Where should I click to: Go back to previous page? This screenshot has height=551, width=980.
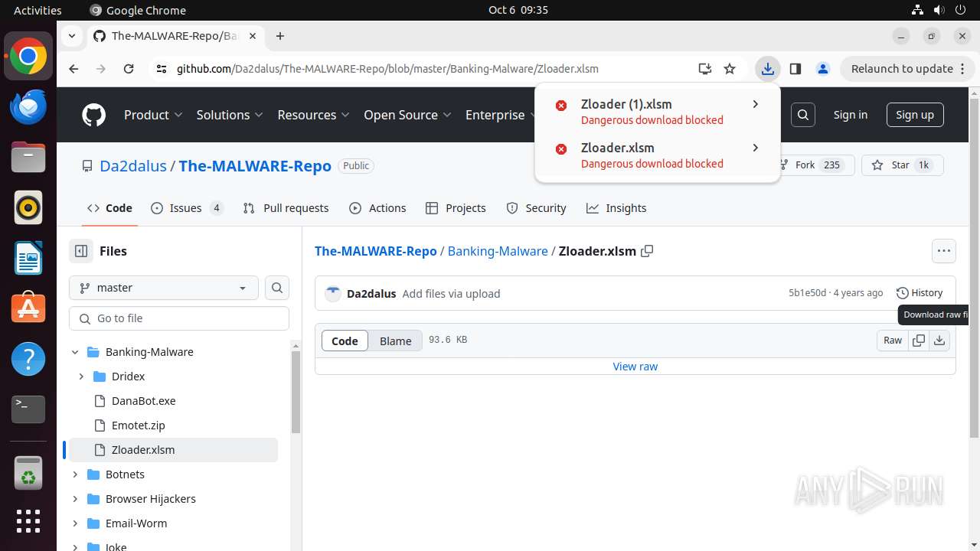pos(73,69)
